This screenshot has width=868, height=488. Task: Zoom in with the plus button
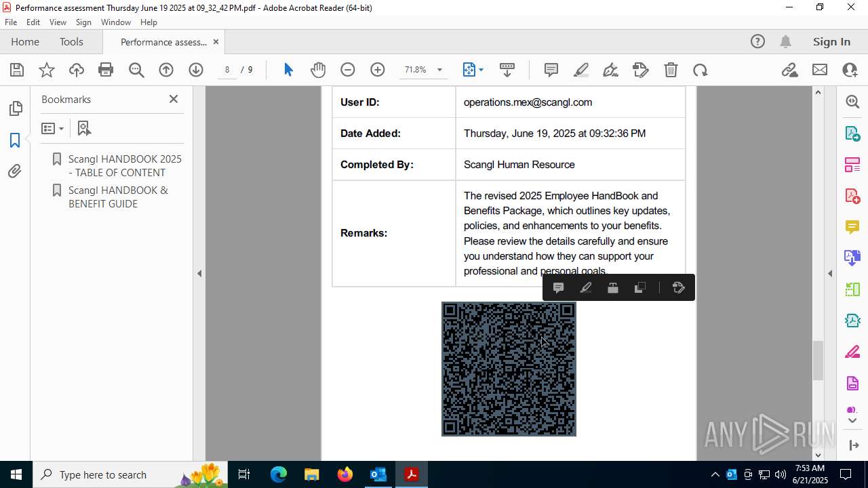[x=378, y=70]
